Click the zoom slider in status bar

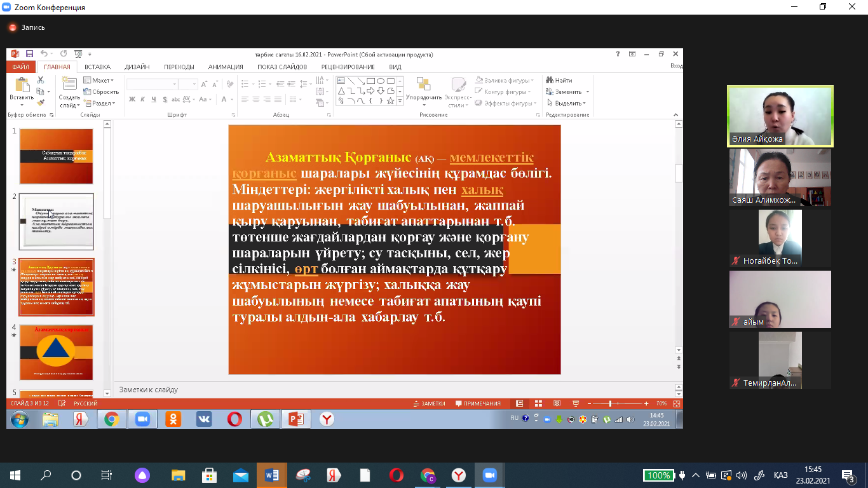coord(610,403)
